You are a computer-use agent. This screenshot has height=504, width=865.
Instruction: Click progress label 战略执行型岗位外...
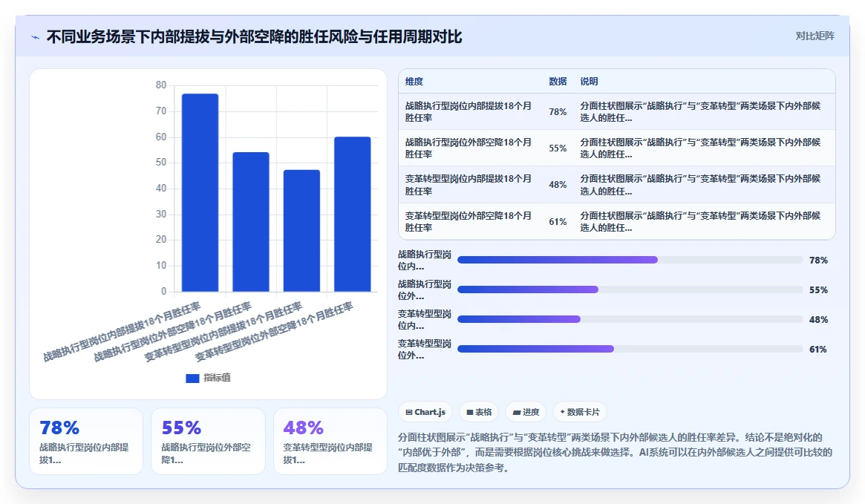point(425,290)
